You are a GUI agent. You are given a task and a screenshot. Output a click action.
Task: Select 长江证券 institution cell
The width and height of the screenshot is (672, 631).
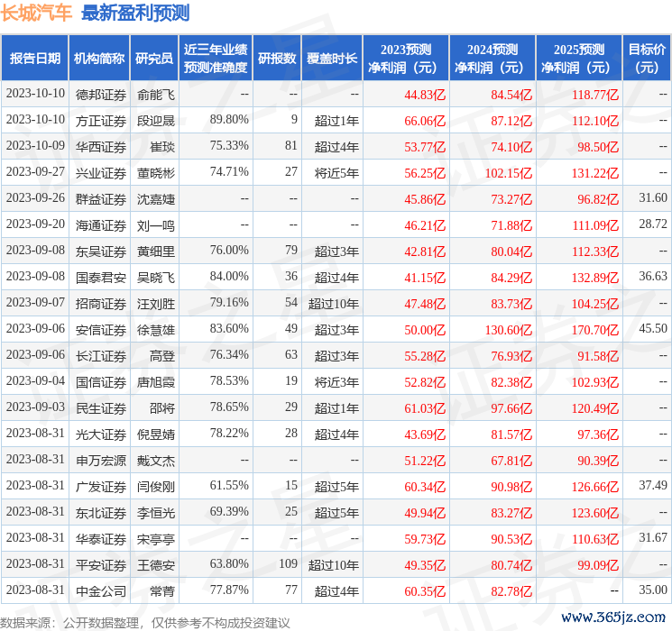101,356
